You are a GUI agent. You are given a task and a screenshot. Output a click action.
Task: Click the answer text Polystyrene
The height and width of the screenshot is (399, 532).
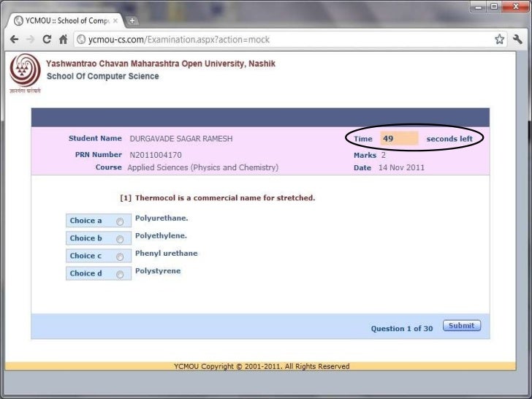tap(158, 271)
